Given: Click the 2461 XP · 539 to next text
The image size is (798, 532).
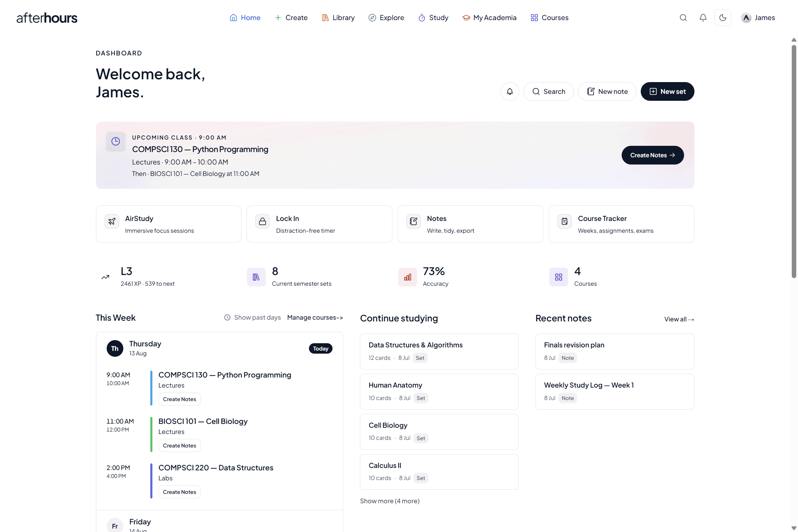Looking at the screenshot, I should tap(148, 284).
